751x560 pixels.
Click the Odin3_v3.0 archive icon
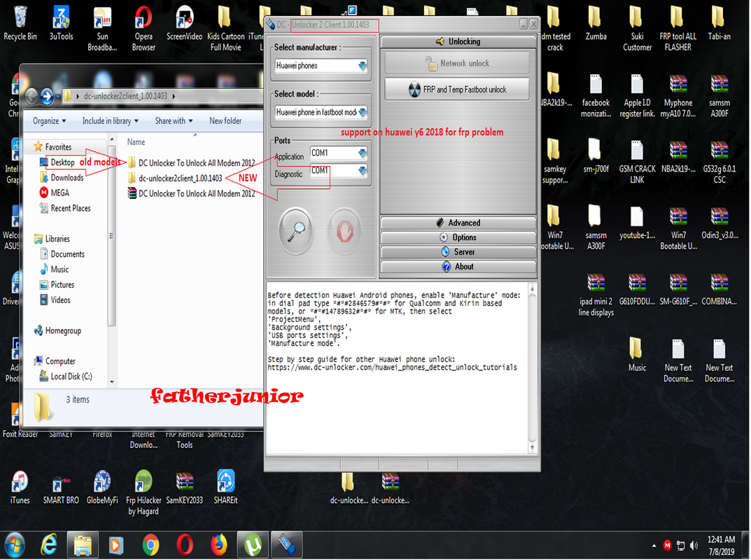720,223
